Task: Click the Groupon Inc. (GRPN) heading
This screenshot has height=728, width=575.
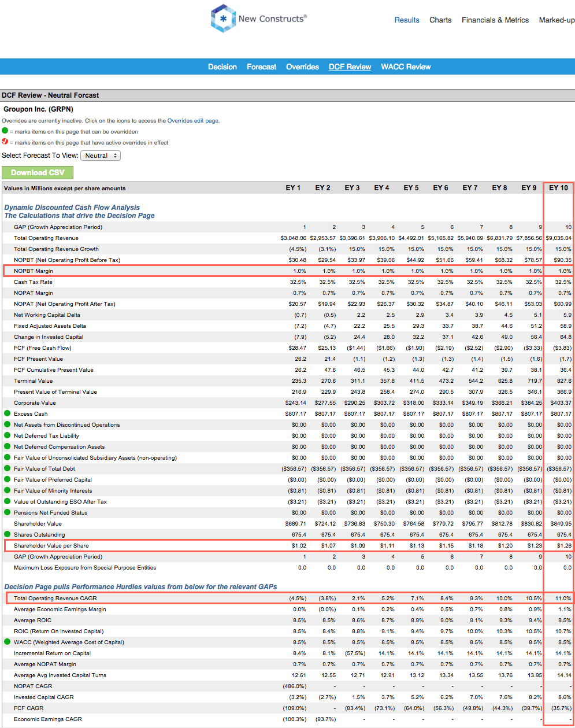Action: (38, 109)
